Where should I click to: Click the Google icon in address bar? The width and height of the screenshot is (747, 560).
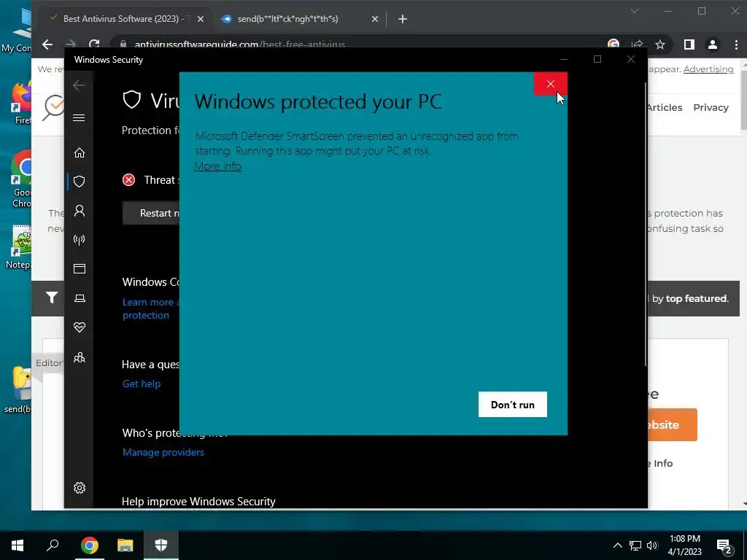[x=614, y=44]
